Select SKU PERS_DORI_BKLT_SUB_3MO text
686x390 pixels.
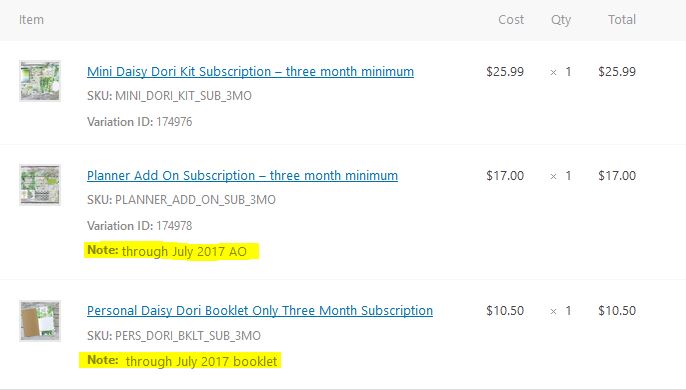click(174, 336)
